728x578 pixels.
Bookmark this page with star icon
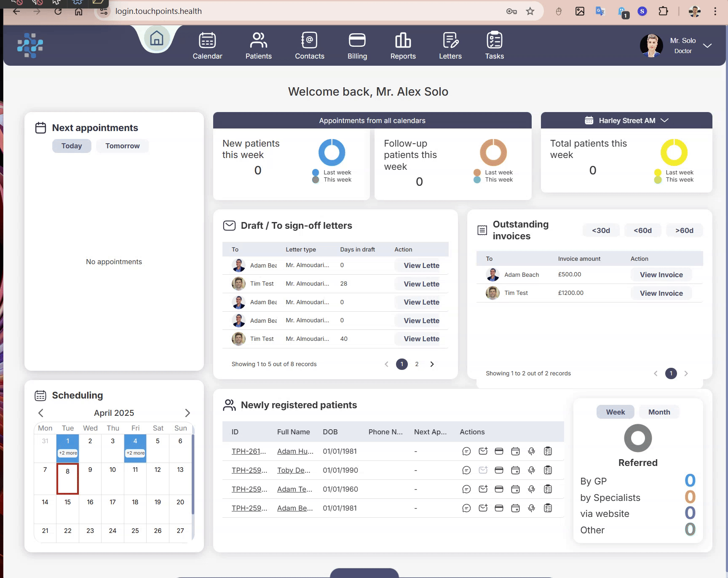(530, 11)
